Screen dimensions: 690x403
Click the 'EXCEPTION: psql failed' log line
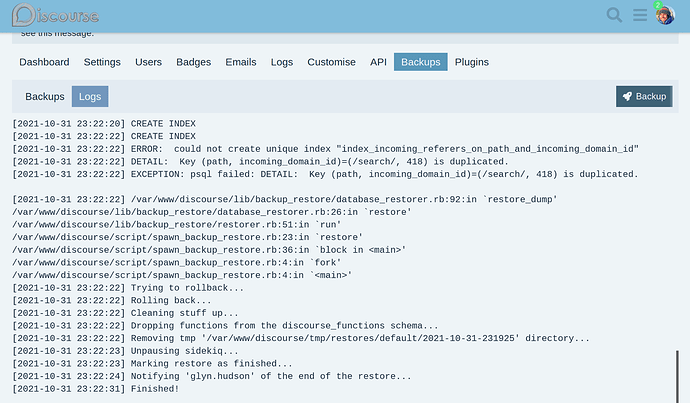click(325, 175)
